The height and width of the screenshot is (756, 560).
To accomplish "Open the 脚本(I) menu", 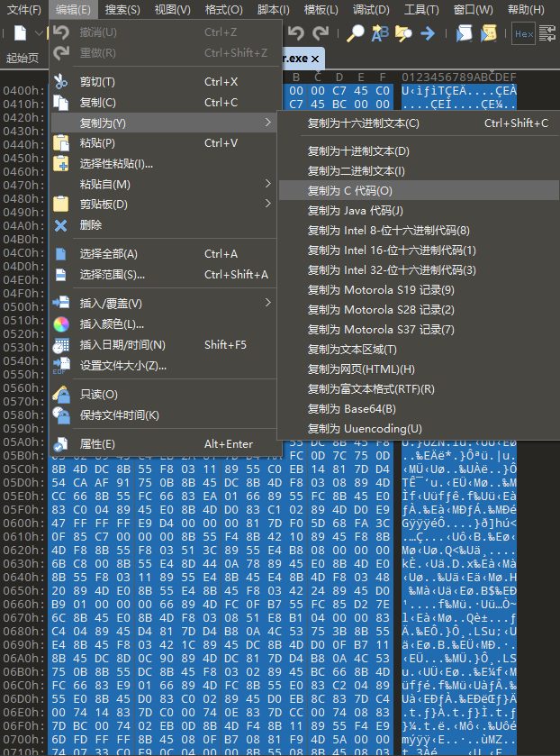I will point(273,9).
